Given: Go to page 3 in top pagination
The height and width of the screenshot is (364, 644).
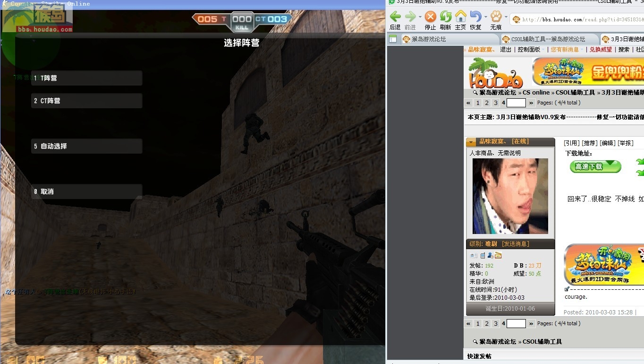Looking at the screenshot, I should pyautogui.click(x=496, y=103).
